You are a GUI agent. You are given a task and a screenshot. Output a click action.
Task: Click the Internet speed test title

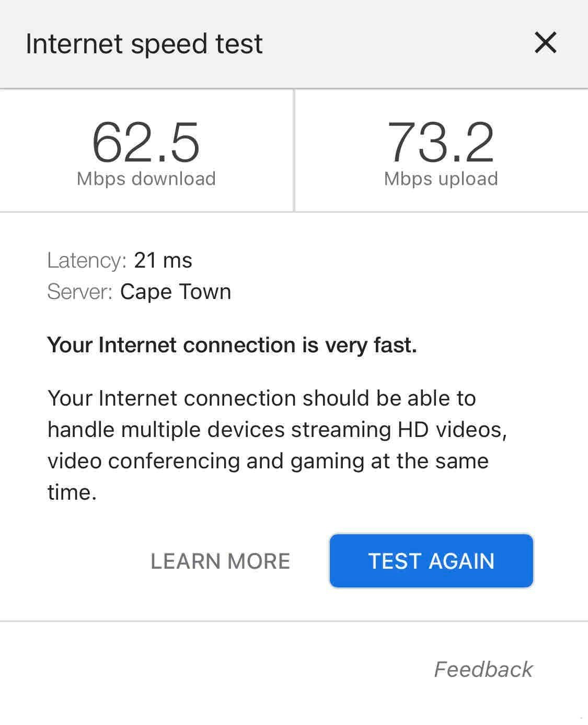pyautogui.click(x=144, y=43)
